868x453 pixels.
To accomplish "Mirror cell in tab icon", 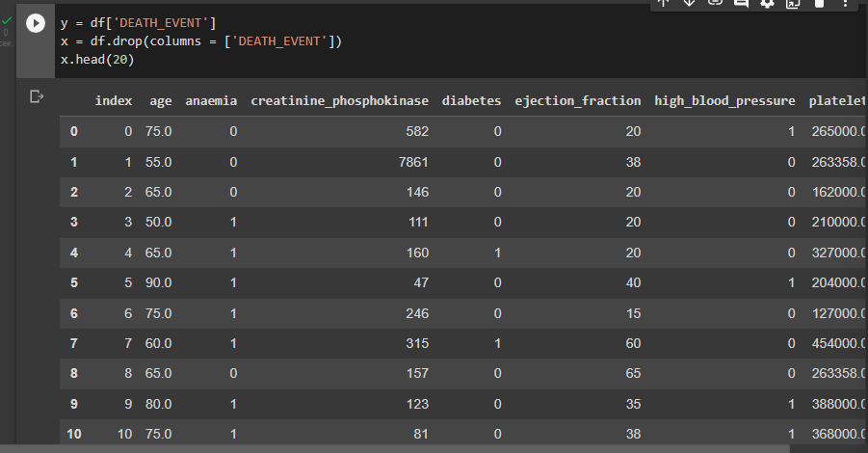I will pyautogui.click(x=793, y=3).
